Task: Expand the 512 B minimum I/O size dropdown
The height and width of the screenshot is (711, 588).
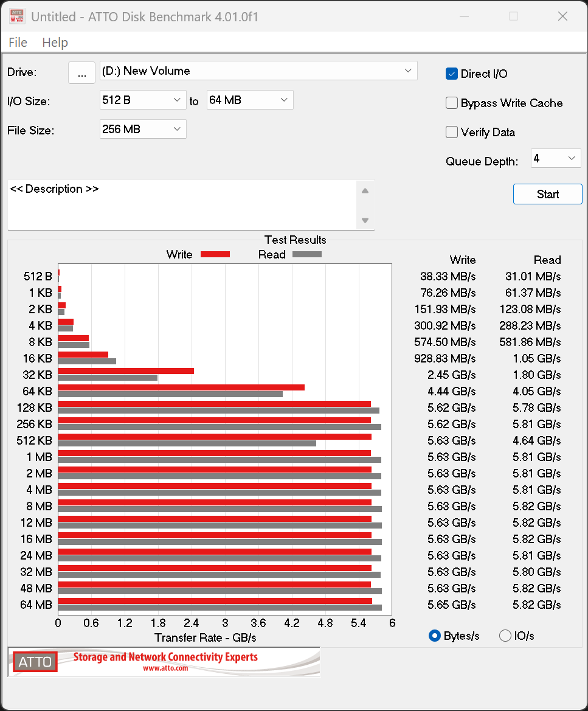Action: point(143,100)
